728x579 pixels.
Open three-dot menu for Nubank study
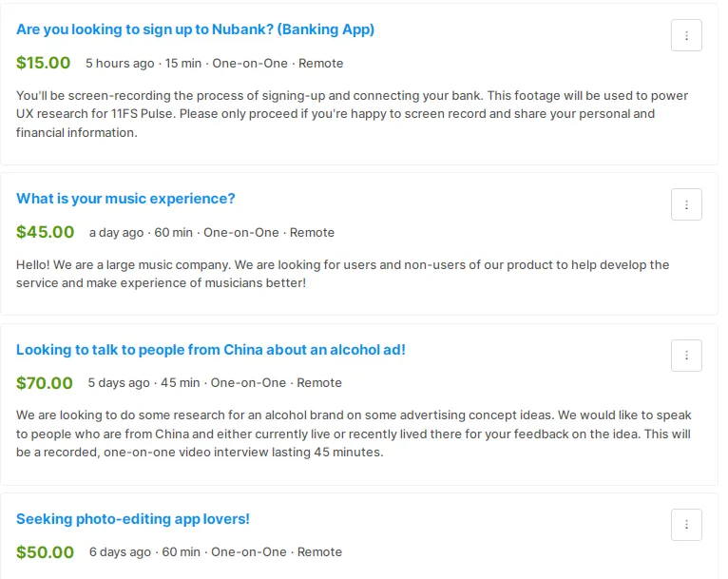[686, 35]
